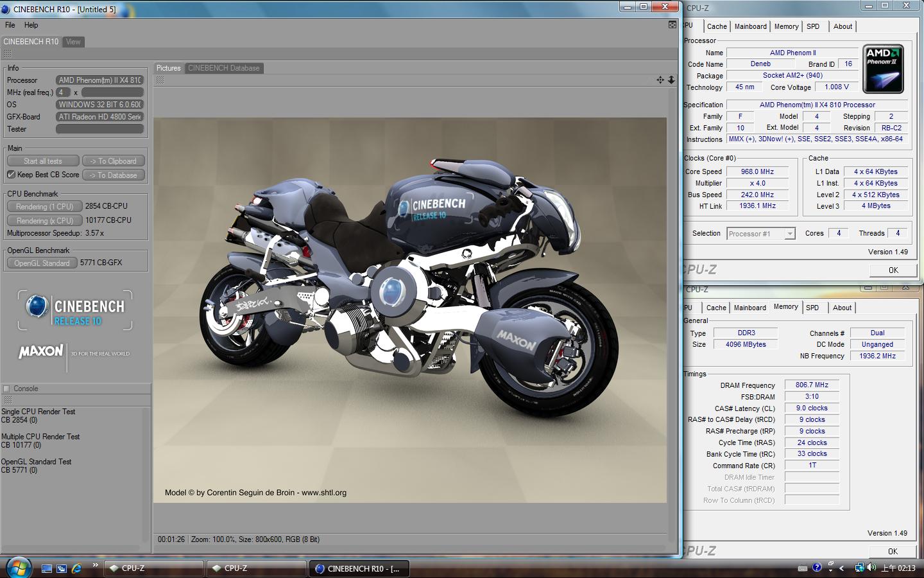This screenshot has height=578, width=924.
Task: Open the network status tray icon
Action: click(x=859, y=568)
